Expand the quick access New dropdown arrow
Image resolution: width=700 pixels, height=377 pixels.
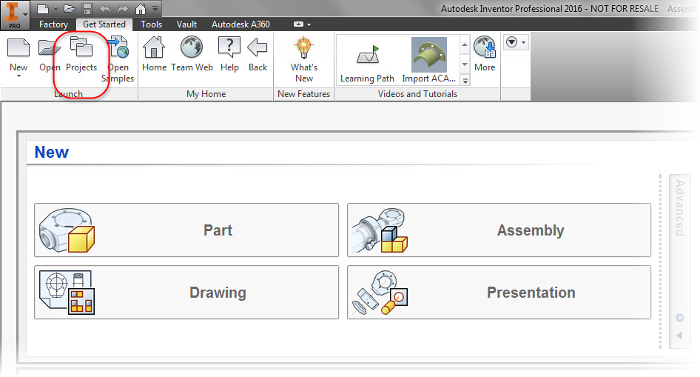pyautogui.click(x=55, y=8)
